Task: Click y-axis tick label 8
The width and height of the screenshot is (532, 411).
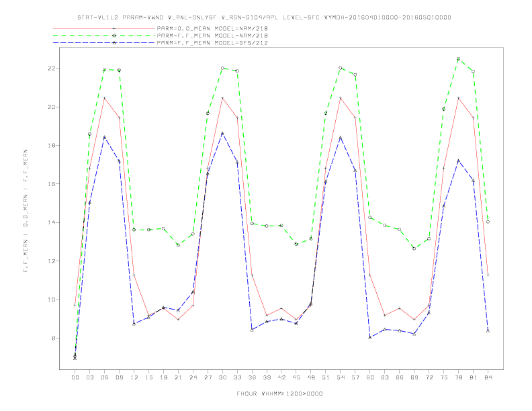Action: click(x=54, y=338)
